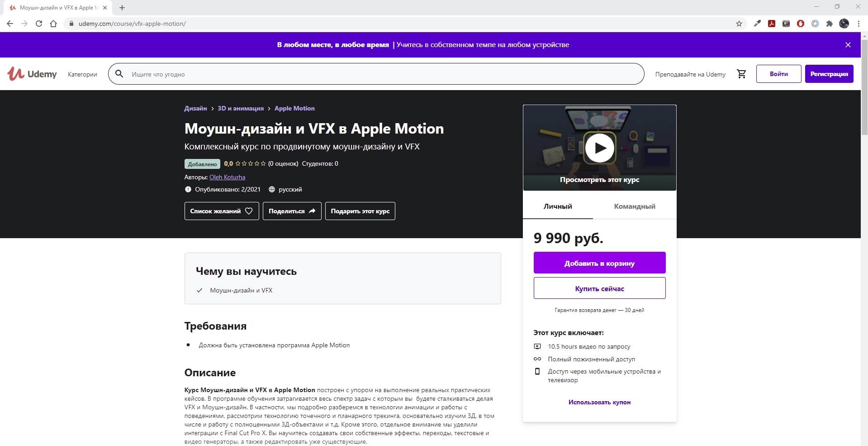The image size is (868, 446).
Task: Click the Войти button
Action: [778, 74]
